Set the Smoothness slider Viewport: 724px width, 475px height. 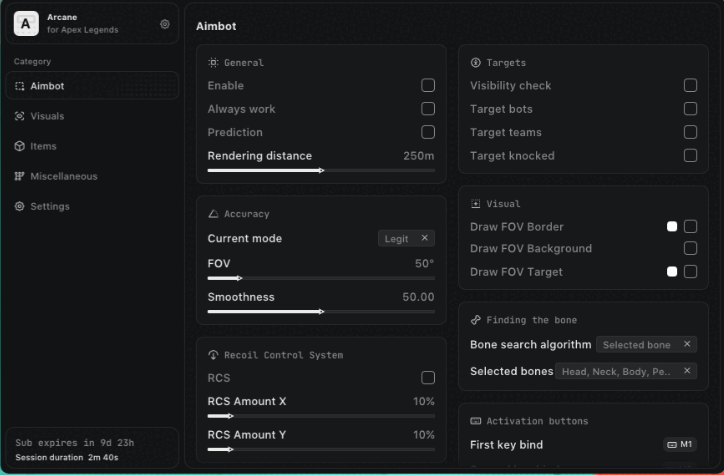(321, 312)
